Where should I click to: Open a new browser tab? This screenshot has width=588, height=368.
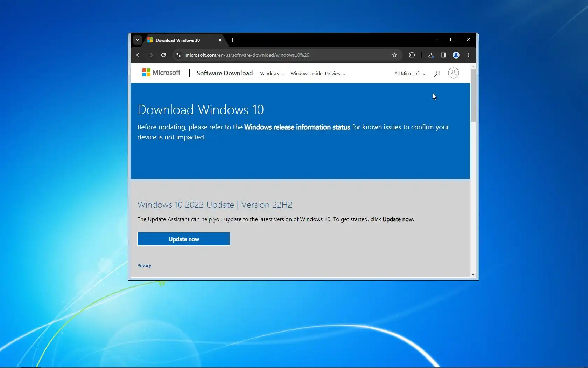pos(233,40)
